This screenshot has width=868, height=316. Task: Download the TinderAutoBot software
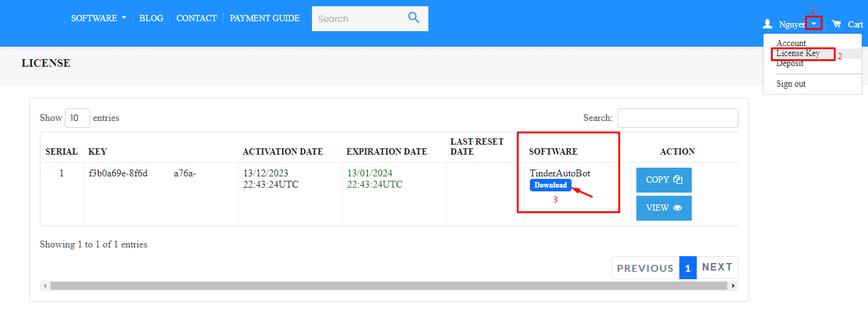click(x=550, y=185)
